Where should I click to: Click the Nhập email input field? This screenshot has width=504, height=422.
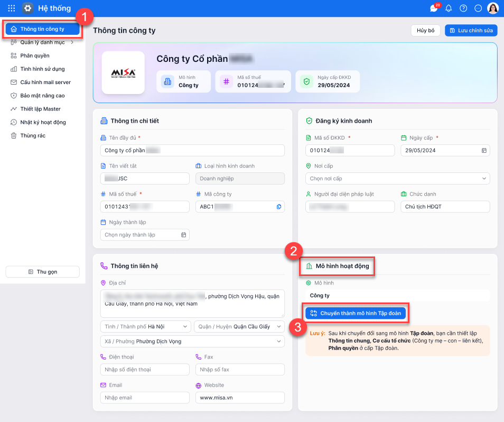(144, 398)
